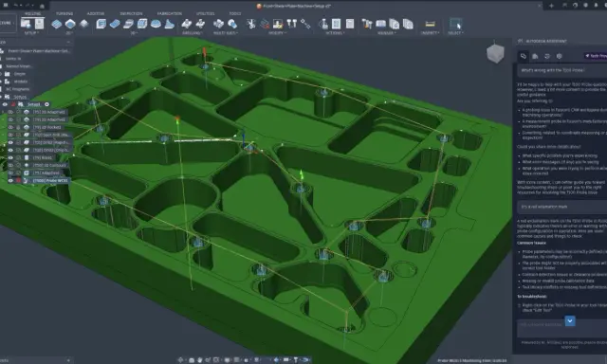
Task: Switch to the TURNING tab
Action: [x=64, y=13]
